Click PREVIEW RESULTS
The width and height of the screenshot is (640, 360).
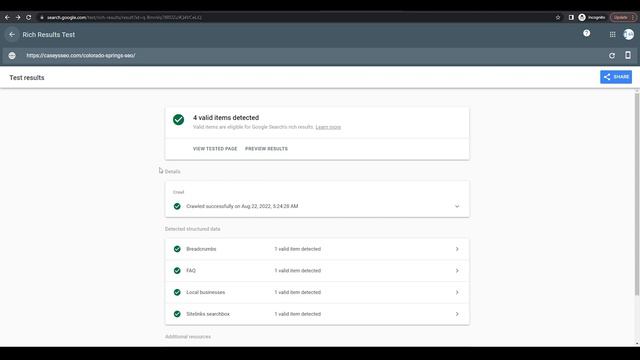[x=267, y=149]
